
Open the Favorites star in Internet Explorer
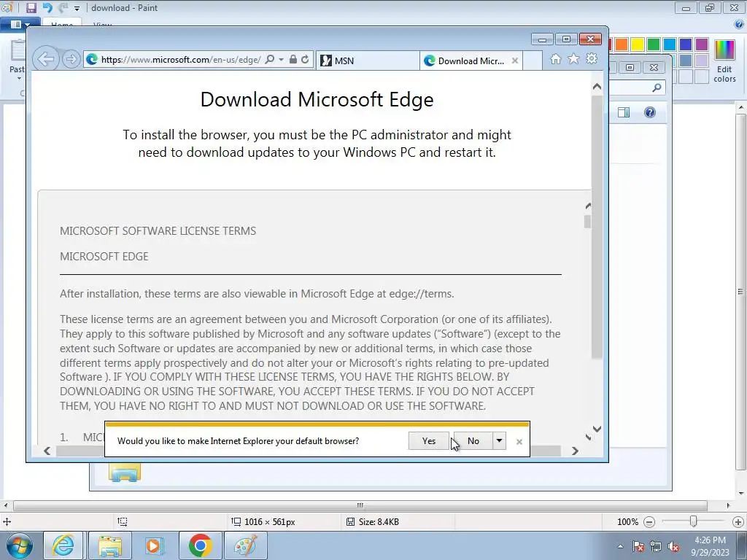[x=573, y=58]
